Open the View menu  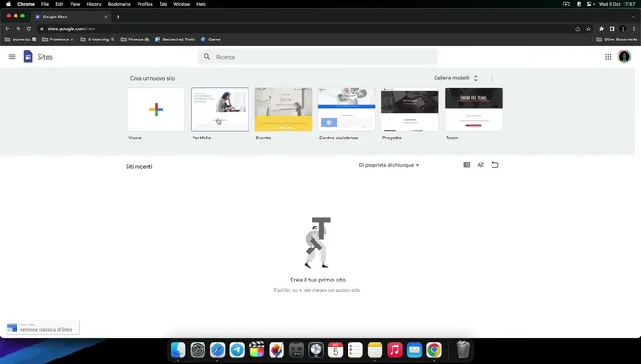(x=75, y=4)
